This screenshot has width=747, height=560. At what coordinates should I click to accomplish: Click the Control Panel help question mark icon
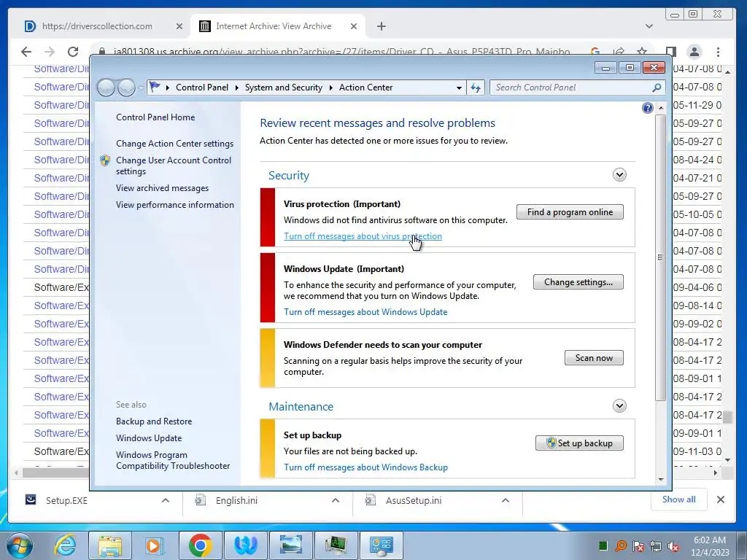(648, 108)
